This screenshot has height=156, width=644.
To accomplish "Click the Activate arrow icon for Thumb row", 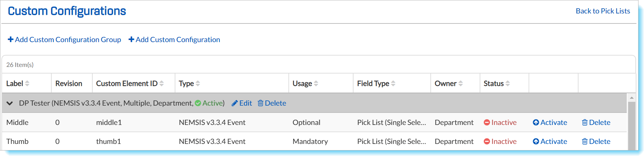I will (536, 142).
